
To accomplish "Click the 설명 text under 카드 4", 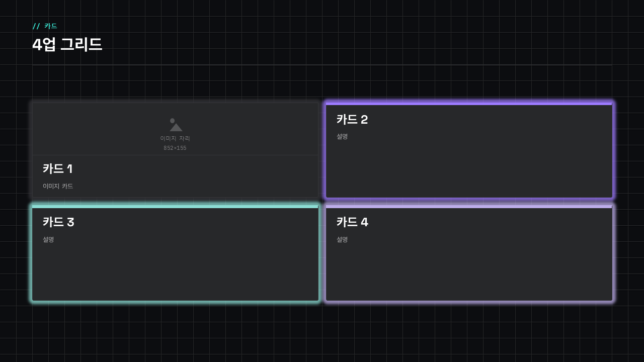I will [342, 239].
